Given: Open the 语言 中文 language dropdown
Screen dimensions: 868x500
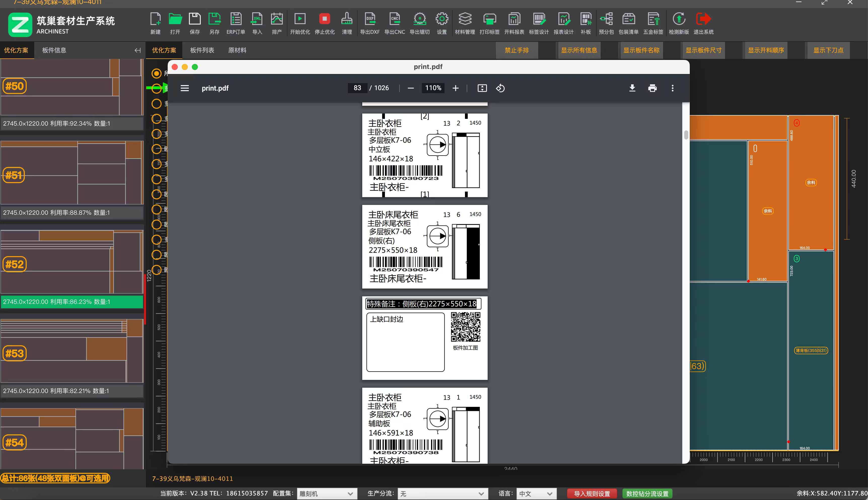Looking at the screenshot, I should point(536,493).
